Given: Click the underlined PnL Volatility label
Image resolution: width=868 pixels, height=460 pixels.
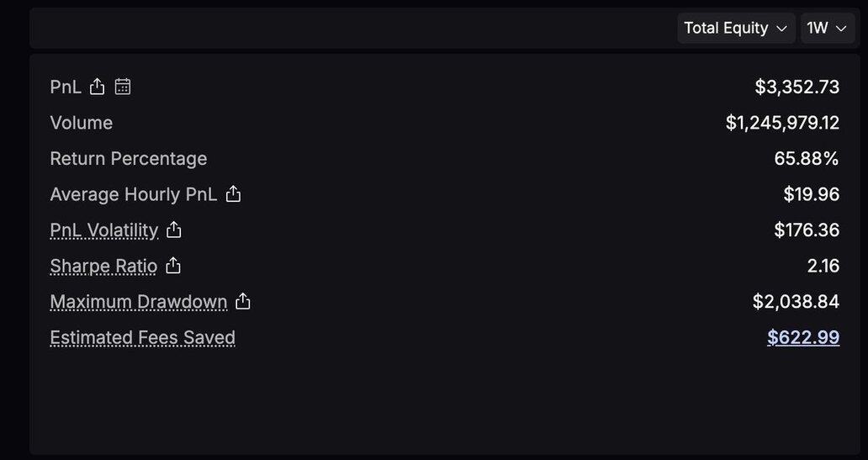Looking at the screenshot, I should click(104, 230).
